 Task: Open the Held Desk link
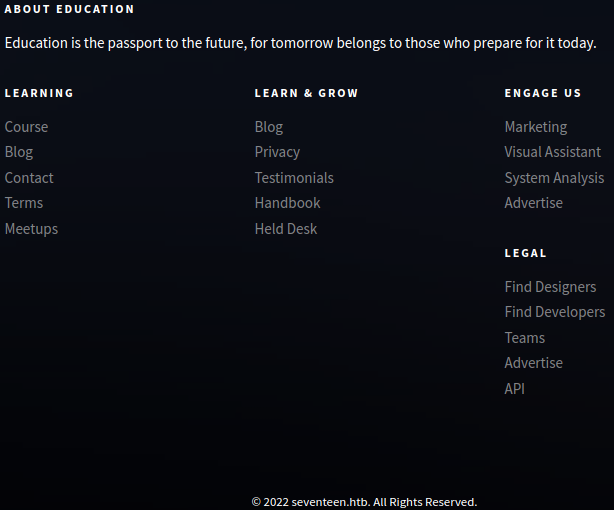pyautogui.click(x=286, y=229)
